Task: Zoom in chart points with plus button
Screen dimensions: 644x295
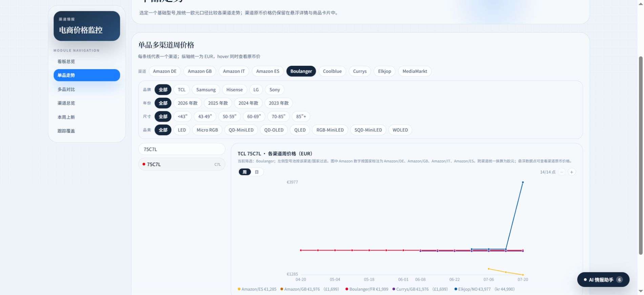Action: coord(572,172)
